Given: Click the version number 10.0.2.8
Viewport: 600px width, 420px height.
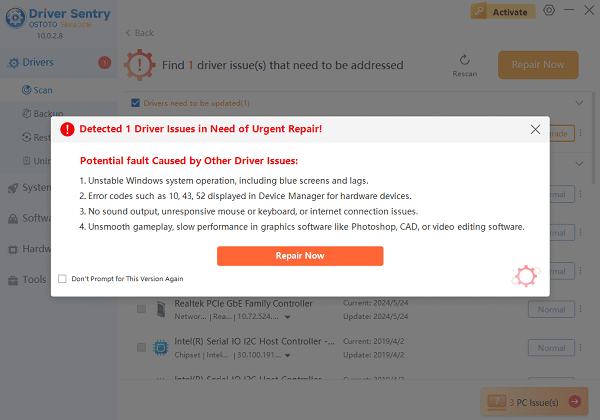Looking at the screenshot, I should pyautogui.click(x=50, y=36).
